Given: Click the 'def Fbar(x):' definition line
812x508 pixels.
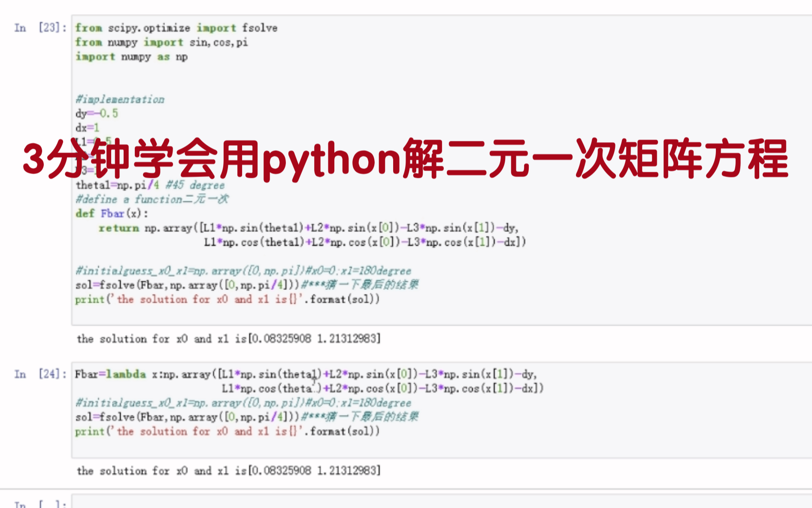Looking at the screenshot, I should tap(112, 213).
